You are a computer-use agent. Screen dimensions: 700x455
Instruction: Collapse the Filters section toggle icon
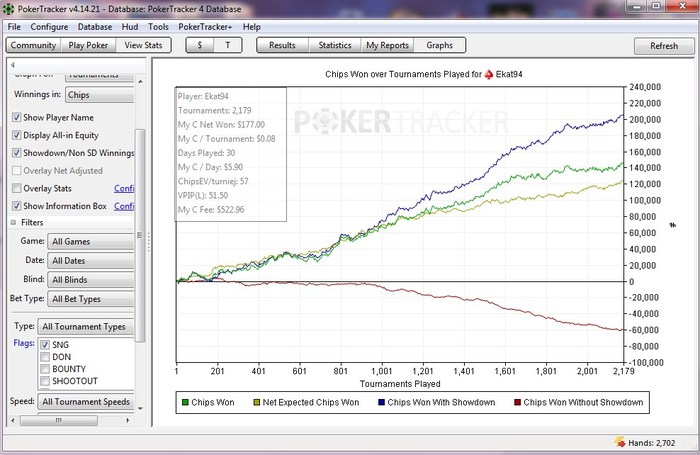coord(13,222)
